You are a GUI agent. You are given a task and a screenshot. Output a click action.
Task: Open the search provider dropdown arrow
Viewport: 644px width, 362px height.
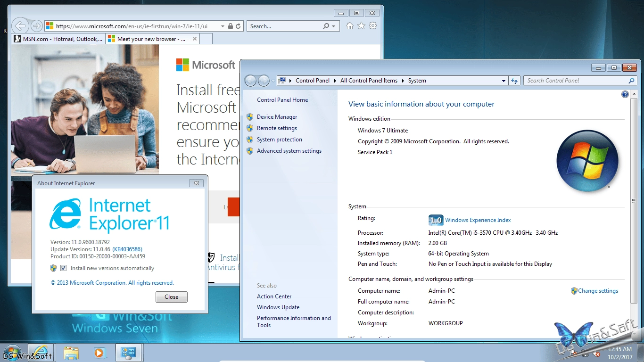[334, 26]
